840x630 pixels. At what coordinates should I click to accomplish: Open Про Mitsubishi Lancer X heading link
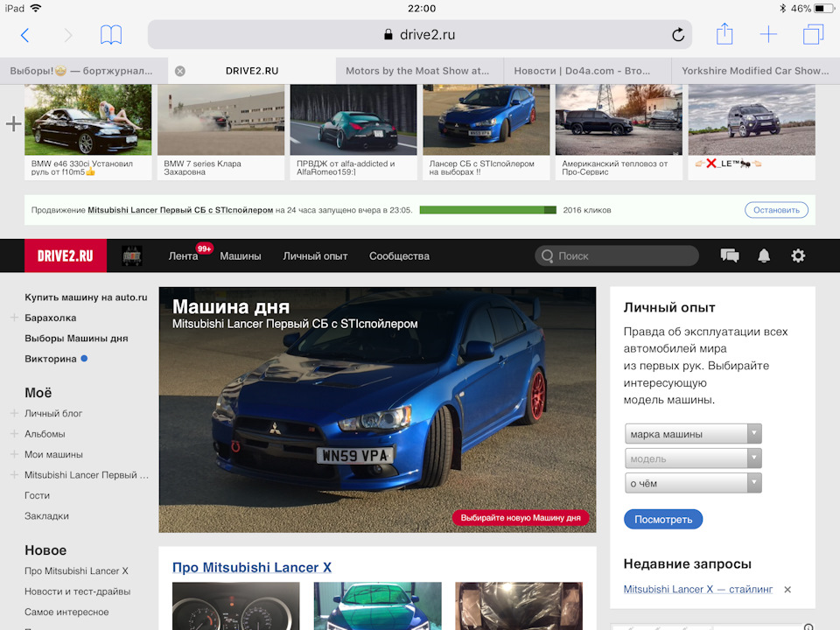click(252, 567)
